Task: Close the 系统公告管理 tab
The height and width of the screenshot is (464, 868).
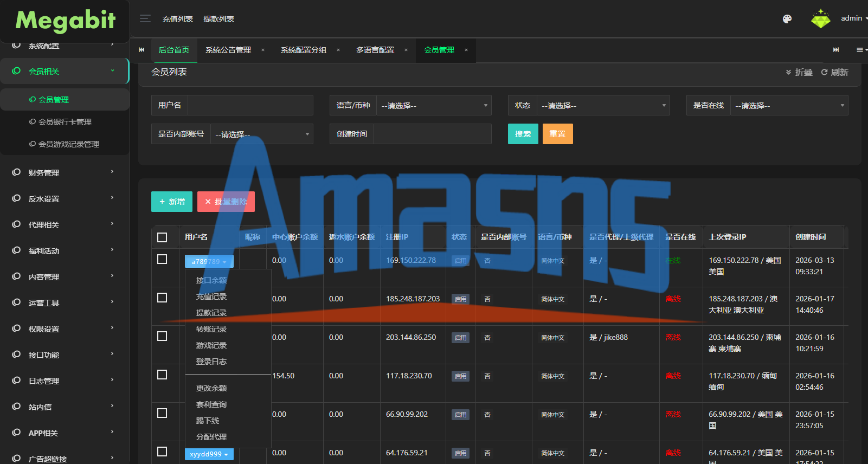Action: [x=263, y=50]
